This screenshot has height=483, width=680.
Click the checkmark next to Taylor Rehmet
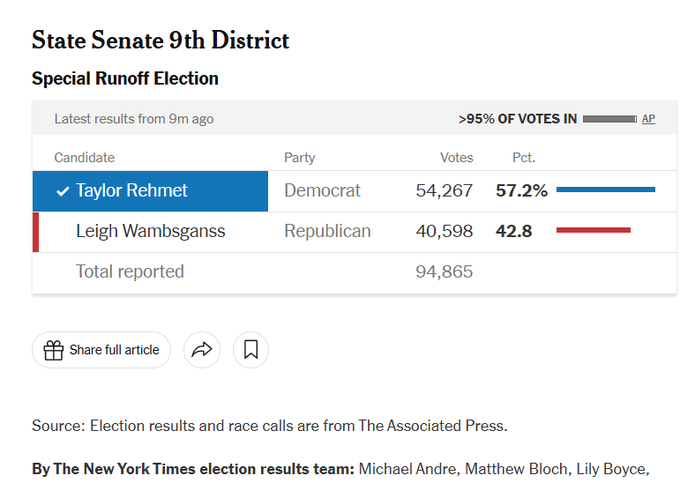tap(63, 191)
